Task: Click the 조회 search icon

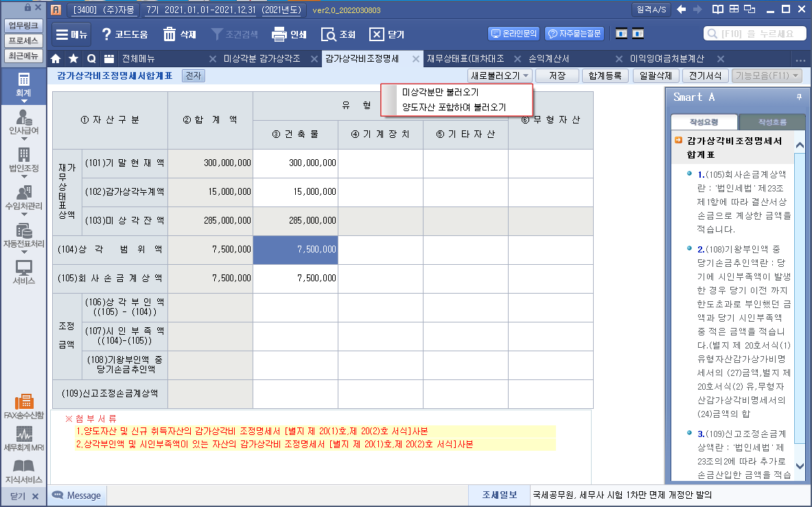Action: [x=338, y=35]
